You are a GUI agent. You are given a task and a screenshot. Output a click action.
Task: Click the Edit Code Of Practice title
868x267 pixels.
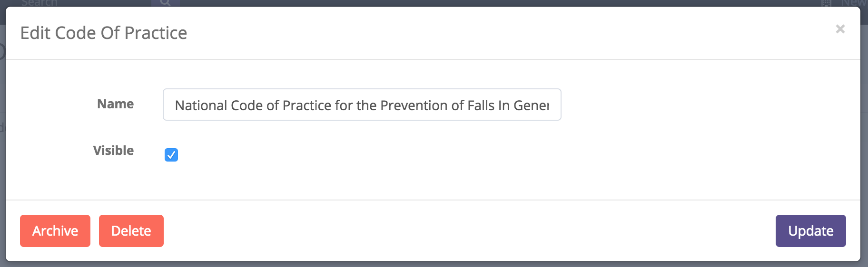coord(104,33)
